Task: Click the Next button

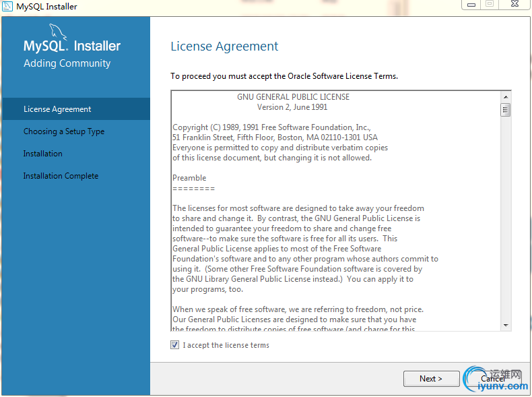Action: pos(431,378)
